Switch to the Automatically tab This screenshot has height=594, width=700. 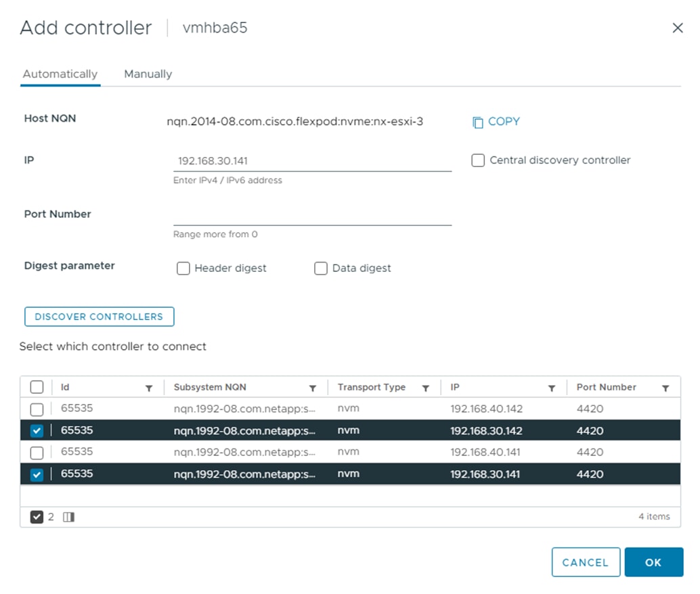pos(60,74)
